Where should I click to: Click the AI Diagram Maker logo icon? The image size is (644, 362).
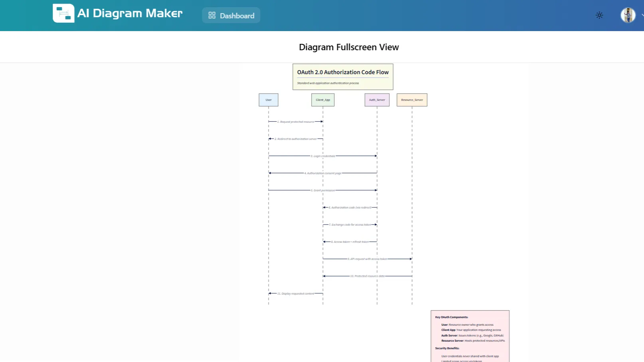pos(63,13)
